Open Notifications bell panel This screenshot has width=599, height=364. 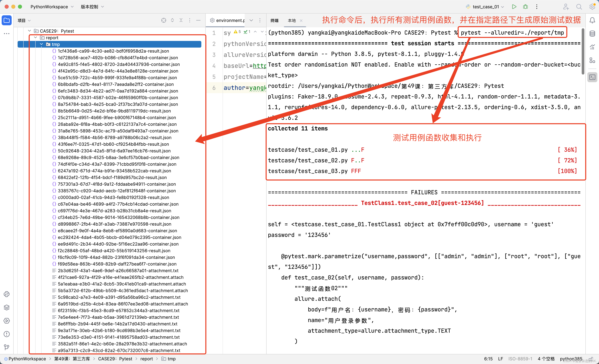[x=593, y=20]
